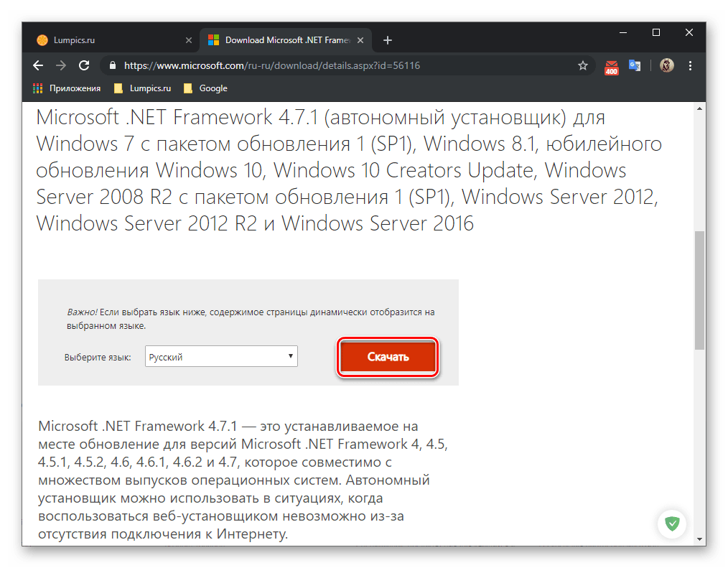Click the red Скачать download button

pos(388,357)
